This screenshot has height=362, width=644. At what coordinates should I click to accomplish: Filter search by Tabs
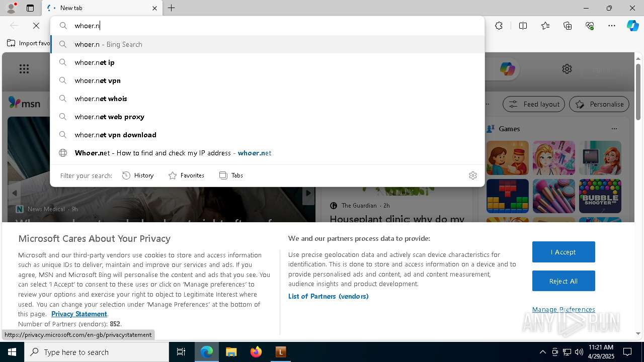point(231,175)
